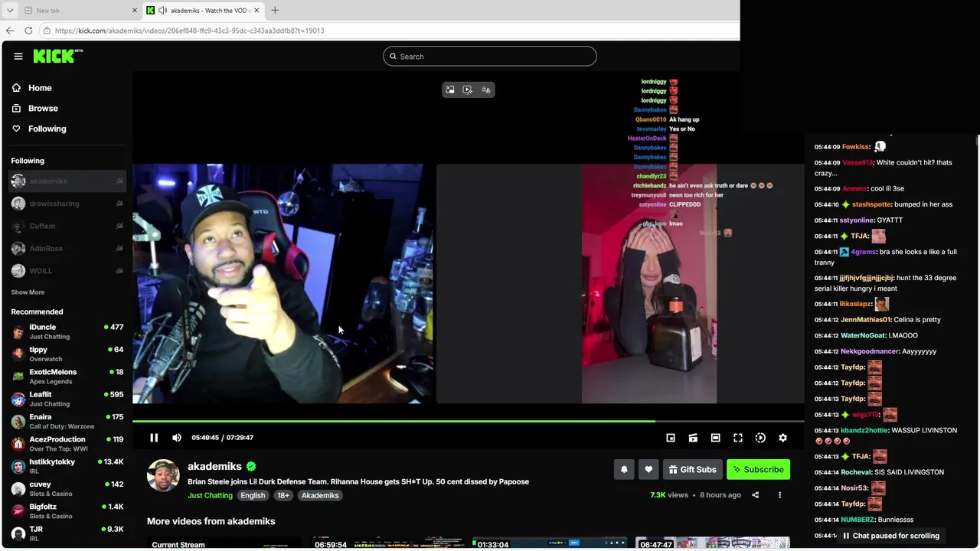Open recommended channel ExoticMelons
The width and height of the screenshot is (980, 551).
[x=67, y=377]
